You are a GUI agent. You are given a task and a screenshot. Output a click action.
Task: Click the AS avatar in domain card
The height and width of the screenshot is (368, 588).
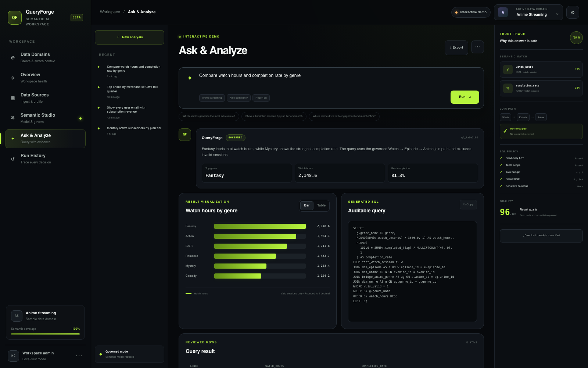tap(17, 316)
